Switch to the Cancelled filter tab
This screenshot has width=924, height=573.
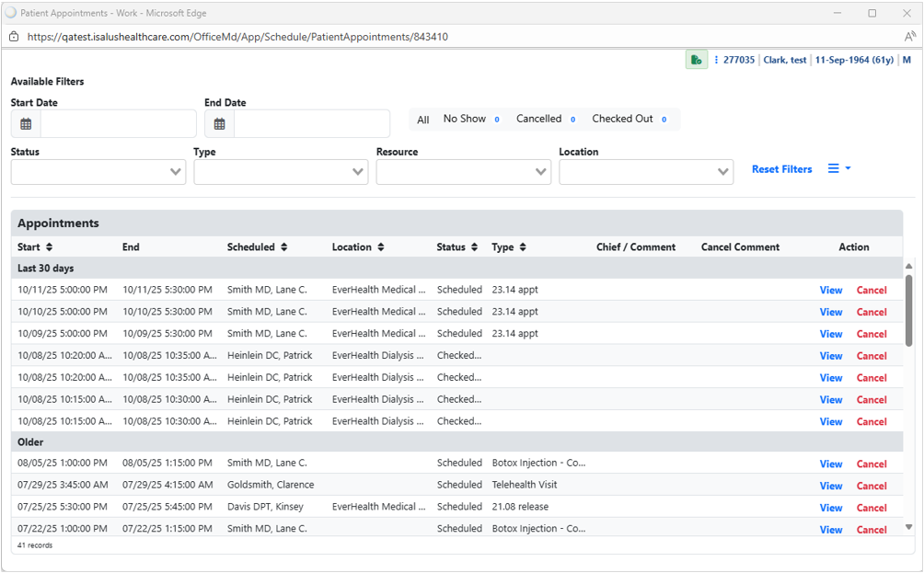(x=538, y=120)
